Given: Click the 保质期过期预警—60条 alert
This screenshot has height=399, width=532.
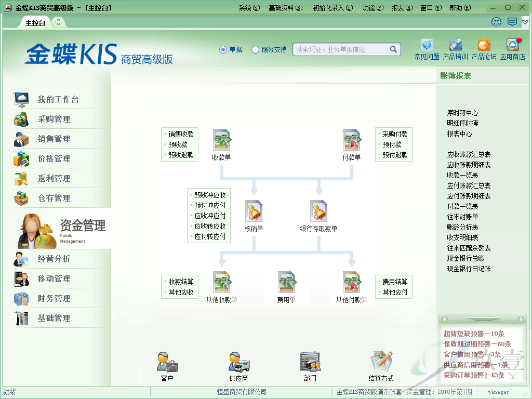Looking at the screenshot, I should point(477,344).
